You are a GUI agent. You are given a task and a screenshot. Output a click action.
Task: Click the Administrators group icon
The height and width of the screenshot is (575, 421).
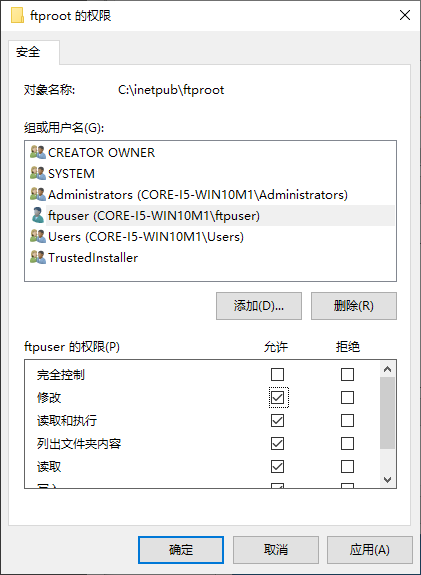tap(38, 194)
